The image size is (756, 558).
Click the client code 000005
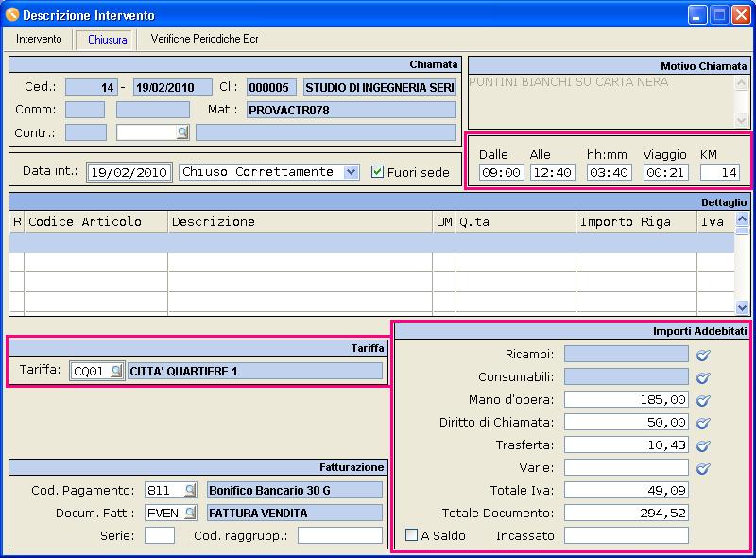[x=271, y=87]
